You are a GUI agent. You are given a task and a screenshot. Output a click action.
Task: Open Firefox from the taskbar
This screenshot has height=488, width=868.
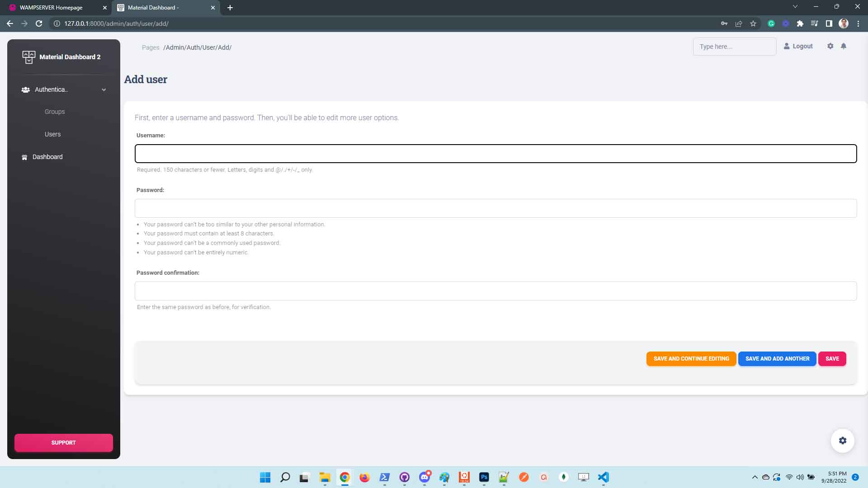coord(364,477)
